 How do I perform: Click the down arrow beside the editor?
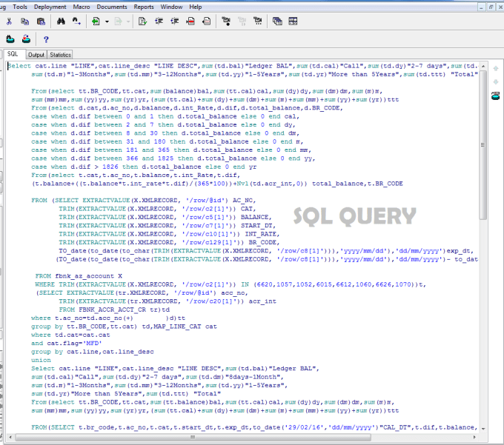click(x=496, y=82)
